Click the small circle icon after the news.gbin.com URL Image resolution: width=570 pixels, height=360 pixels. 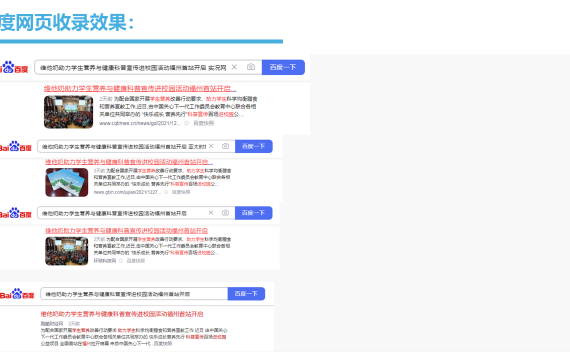[x=166, y=192]
